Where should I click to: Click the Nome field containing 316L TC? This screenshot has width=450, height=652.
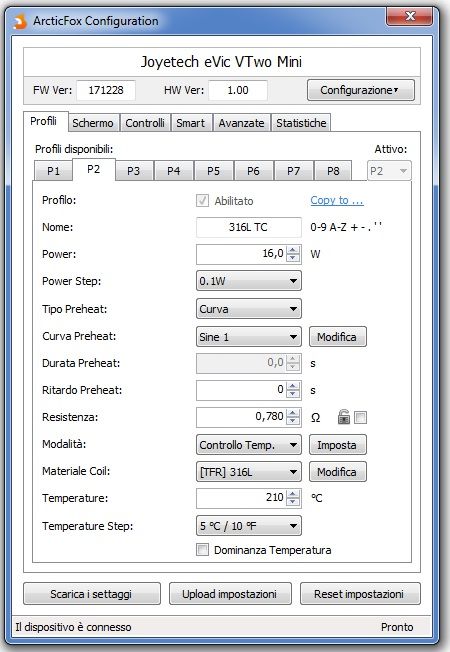249,227
